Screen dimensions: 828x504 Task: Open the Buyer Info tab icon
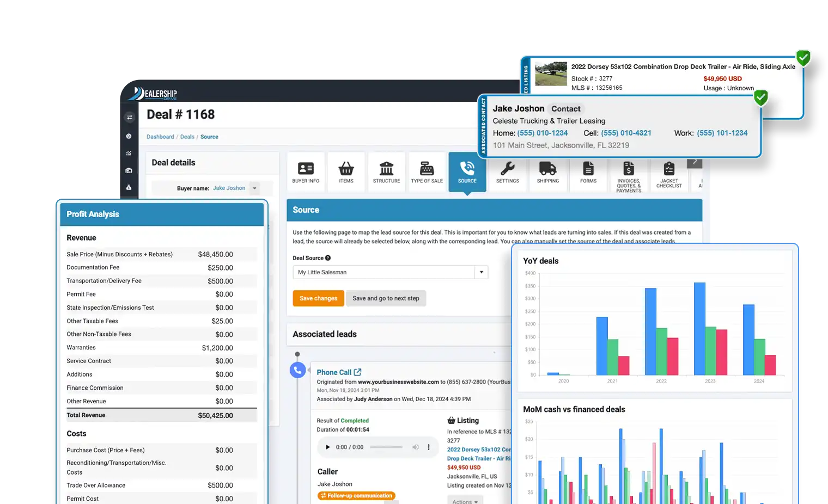pyautogui.click(x=306, y=169)
